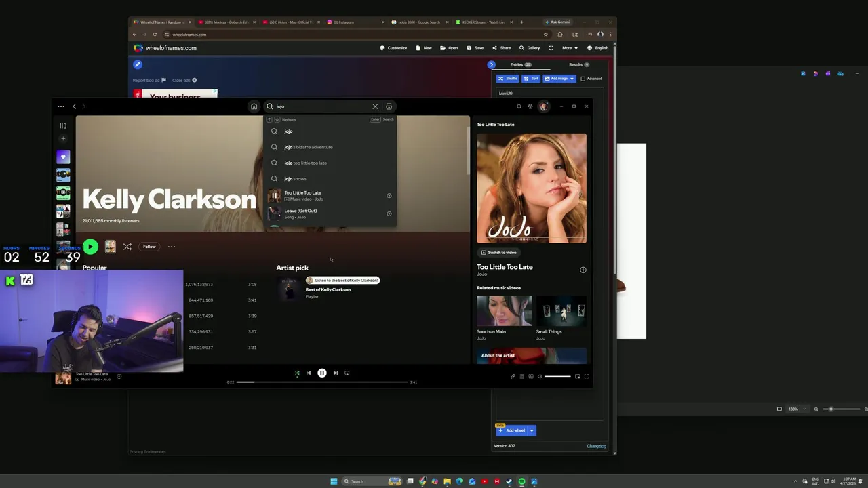This screenshot has height=488, width=868.
Task: Mute Spotify with speaker icon
Action: [540, 376]
